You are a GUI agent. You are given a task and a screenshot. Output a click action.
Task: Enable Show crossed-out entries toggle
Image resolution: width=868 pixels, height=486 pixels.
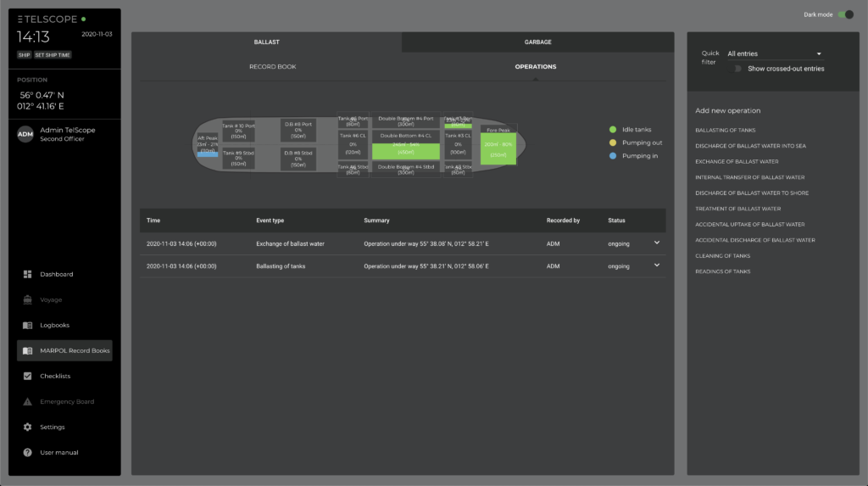738,69
